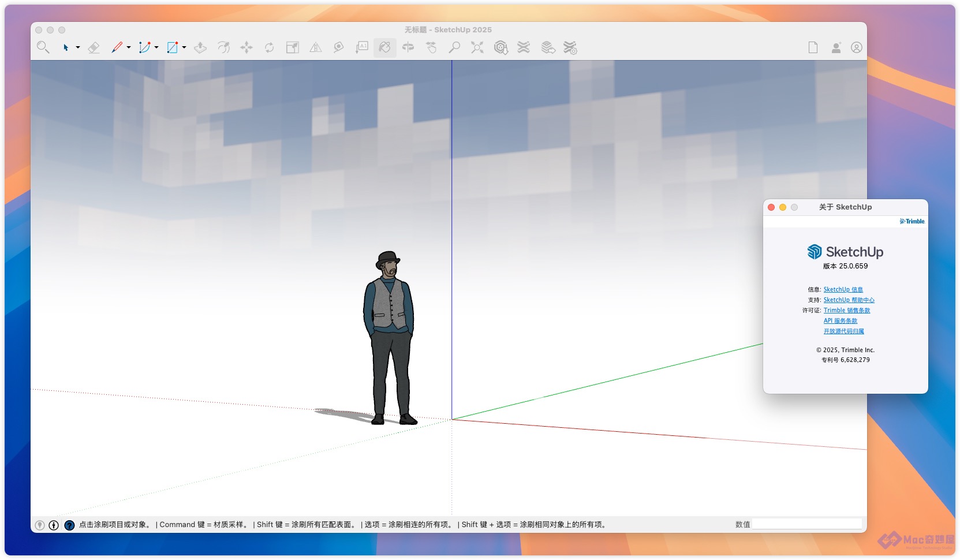The height and width of the screenshot is (560, 960).
Task: Expand the Select tool dropdown arrow
Action: (x=78, y=47)
